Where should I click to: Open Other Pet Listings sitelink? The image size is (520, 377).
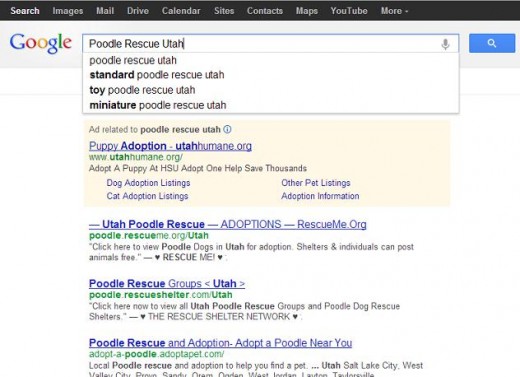[316, 183]
